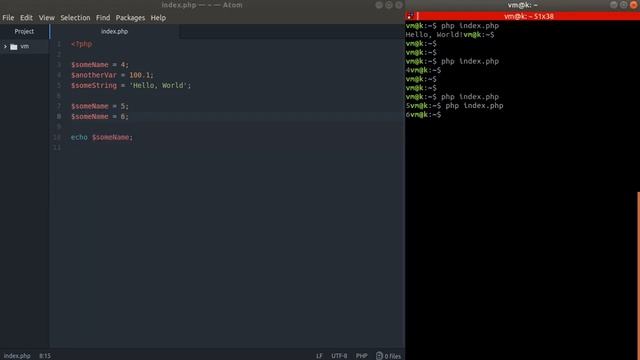This screenshot has width=640, height=360.
Task: Change UTF-8 encoding in status bar
Action: point(339,356)
